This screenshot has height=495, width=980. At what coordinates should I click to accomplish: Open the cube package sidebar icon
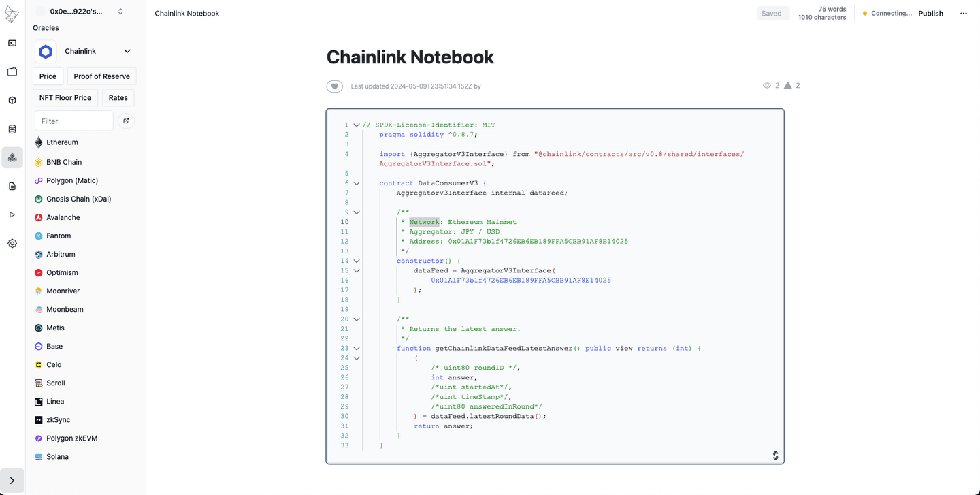coord(12,100)
